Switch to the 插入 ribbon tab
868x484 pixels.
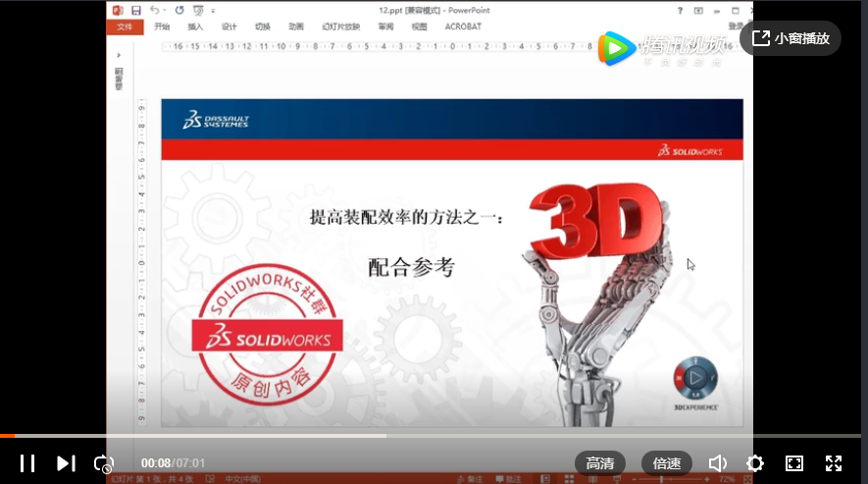195,27
